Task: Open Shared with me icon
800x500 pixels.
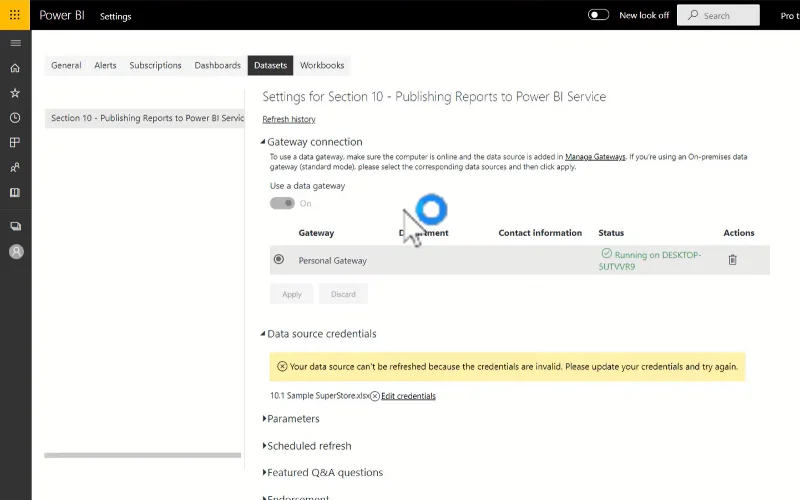Action: [x=15, y=167]
